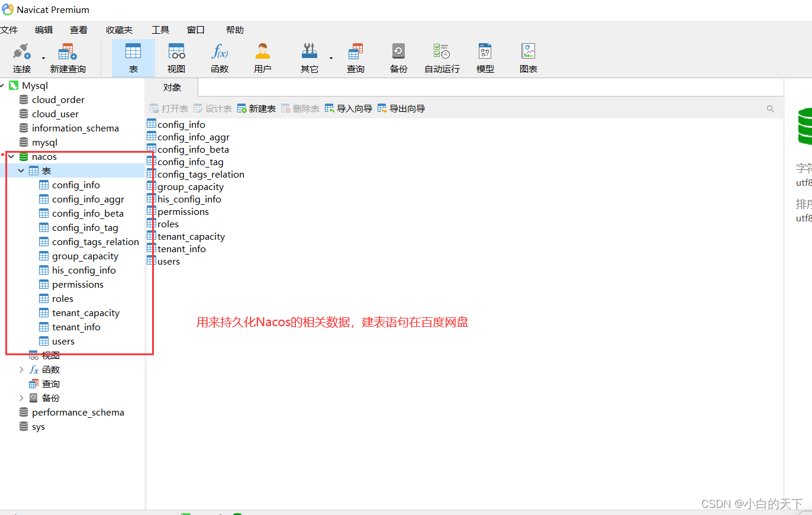Click the Delete Table (删除表) button
Viewport: 812px width, 515px height.
click(x=300, y=109)
